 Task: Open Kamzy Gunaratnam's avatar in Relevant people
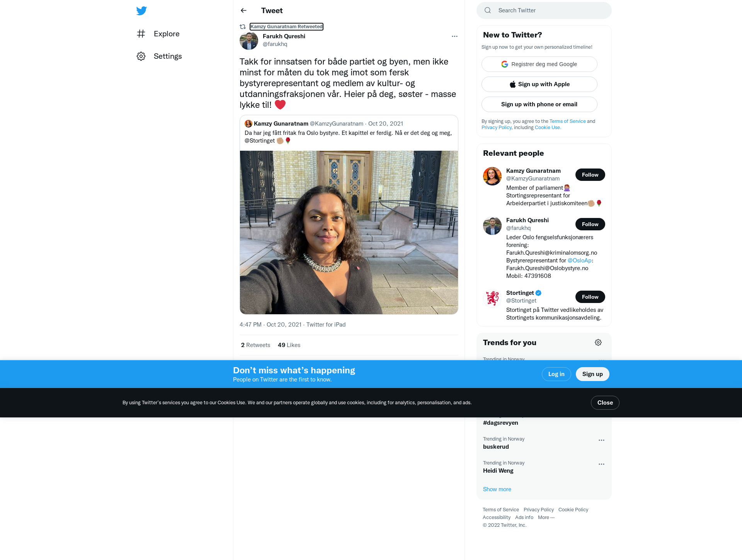[x=492, y=176]
